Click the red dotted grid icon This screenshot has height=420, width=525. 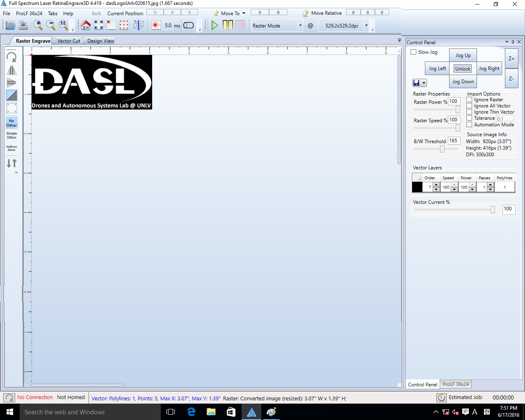pyautogui.click(x=124, y=25)
